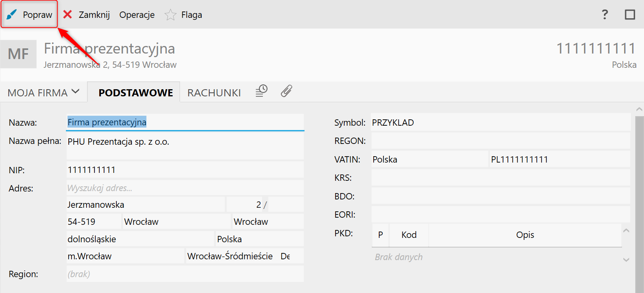Click the Popraw brush icon

coord(12,15)
